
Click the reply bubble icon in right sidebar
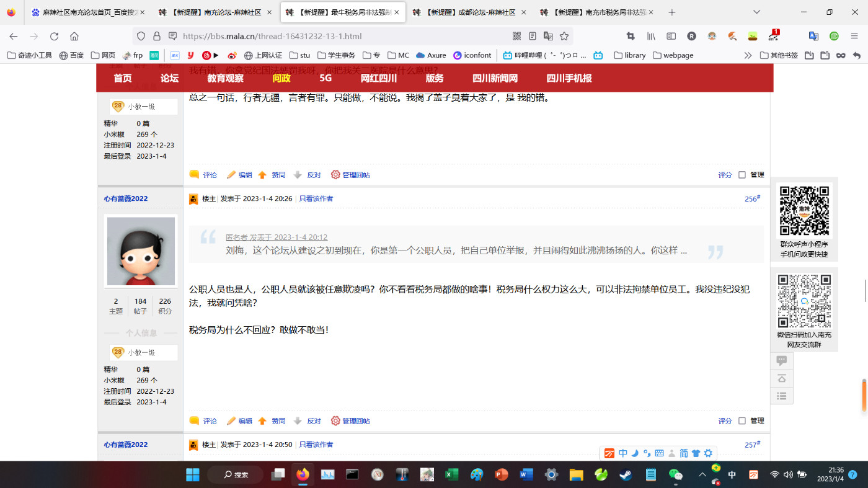(781, 360)
